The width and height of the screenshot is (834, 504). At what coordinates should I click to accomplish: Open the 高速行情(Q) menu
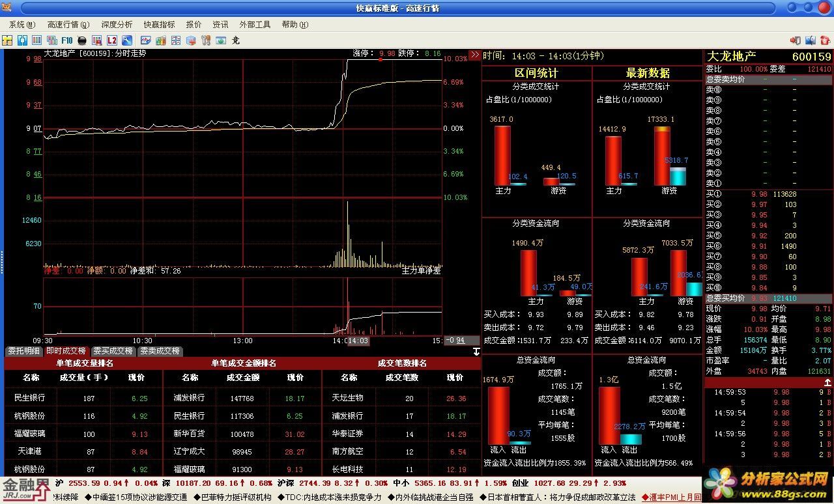68,25
